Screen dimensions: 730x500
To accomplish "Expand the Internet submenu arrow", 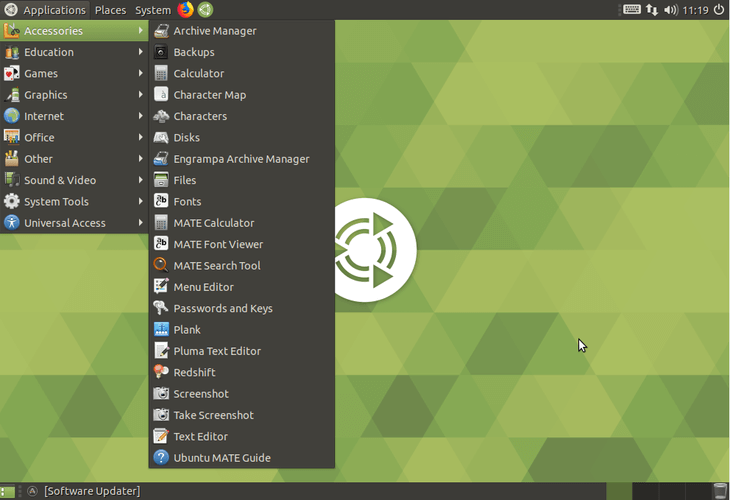I will [140, 116].
